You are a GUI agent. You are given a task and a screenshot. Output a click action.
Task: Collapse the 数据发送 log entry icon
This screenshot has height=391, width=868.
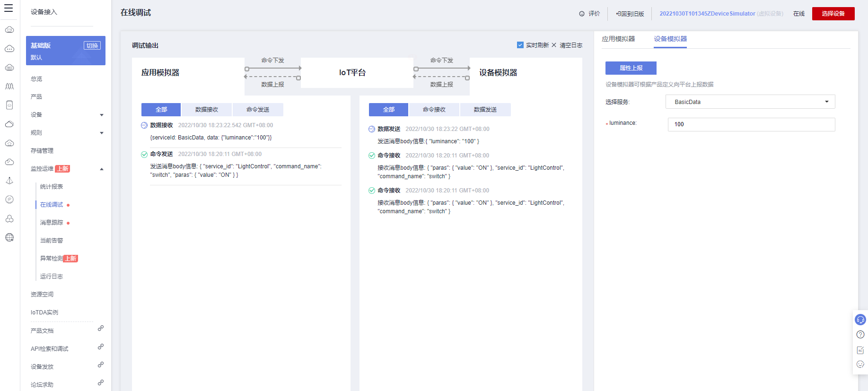pyautogui.click(x=372, y=129)
